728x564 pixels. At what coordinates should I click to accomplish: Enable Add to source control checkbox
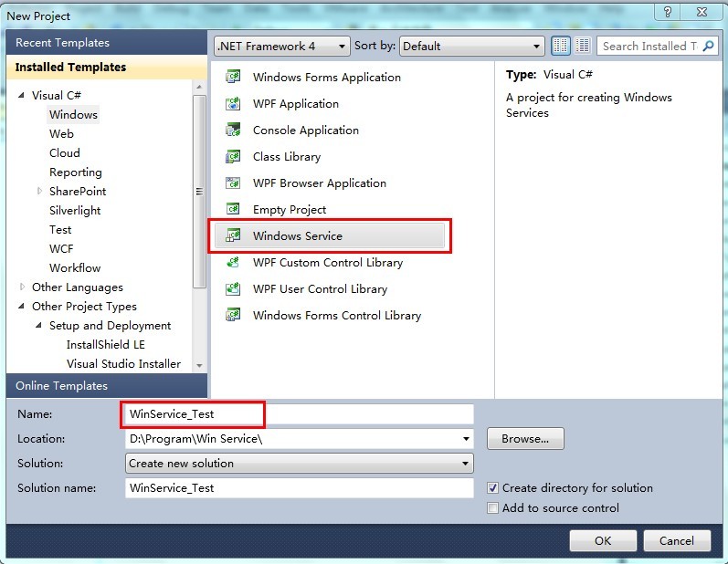pos(492,508)
